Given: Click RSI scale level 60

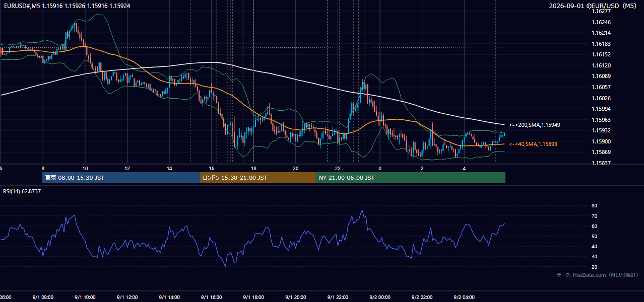Looking at the screenshot, I should point(595,226).
